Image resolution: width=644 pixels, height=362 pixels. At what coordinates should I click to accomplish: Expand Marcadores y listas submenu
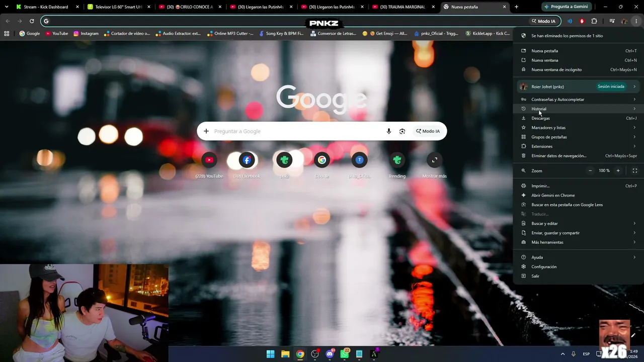pos(579,128)
